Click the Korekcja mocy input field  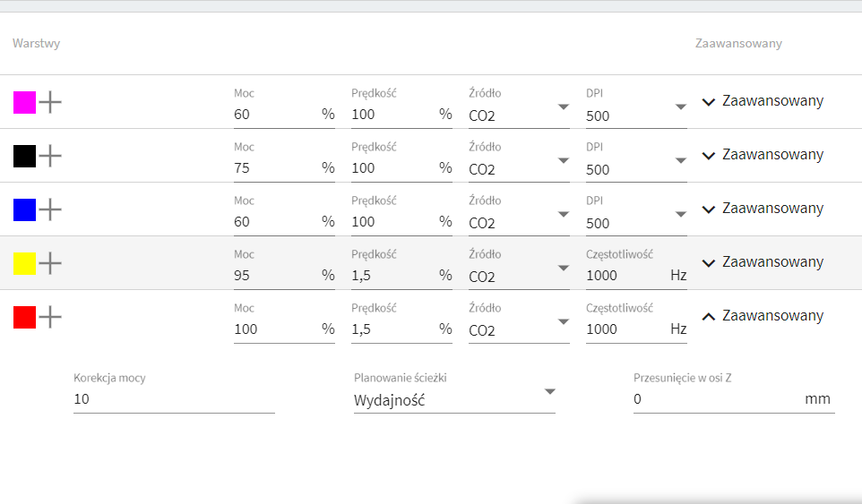click(x=174, y=393)
